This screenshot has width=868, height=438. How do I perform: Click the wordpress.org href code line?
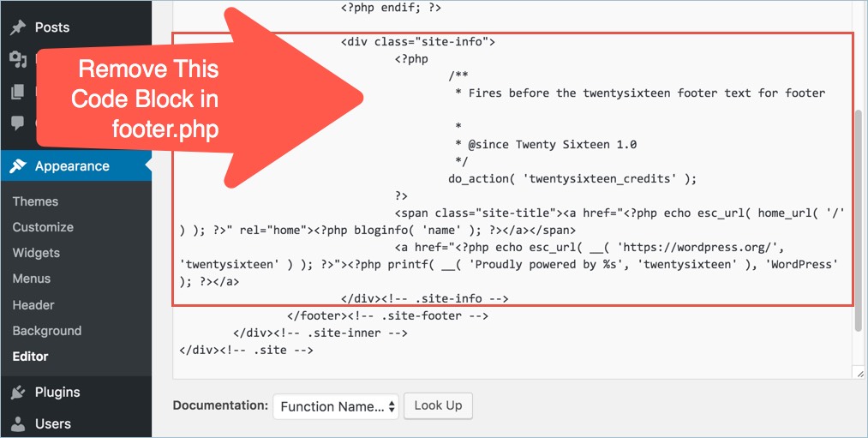(590, 247)
